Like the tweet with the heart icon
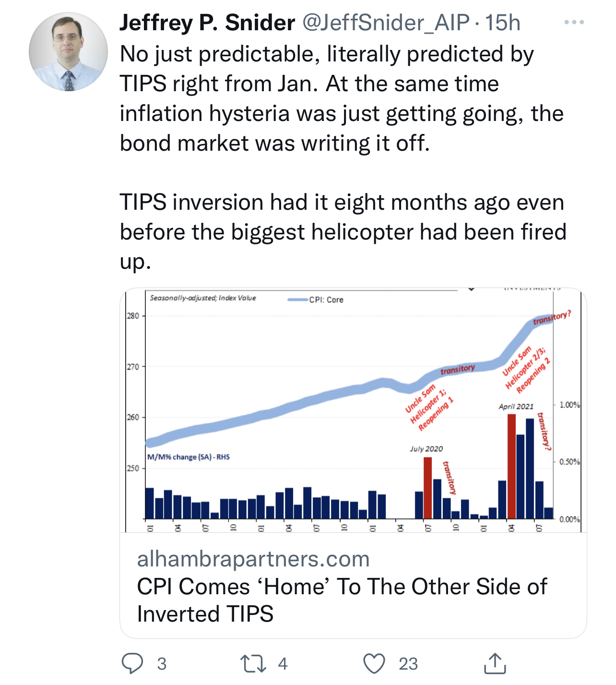This screenshot has height=685, width=616. pyautogui.click(x=374, y=663)
